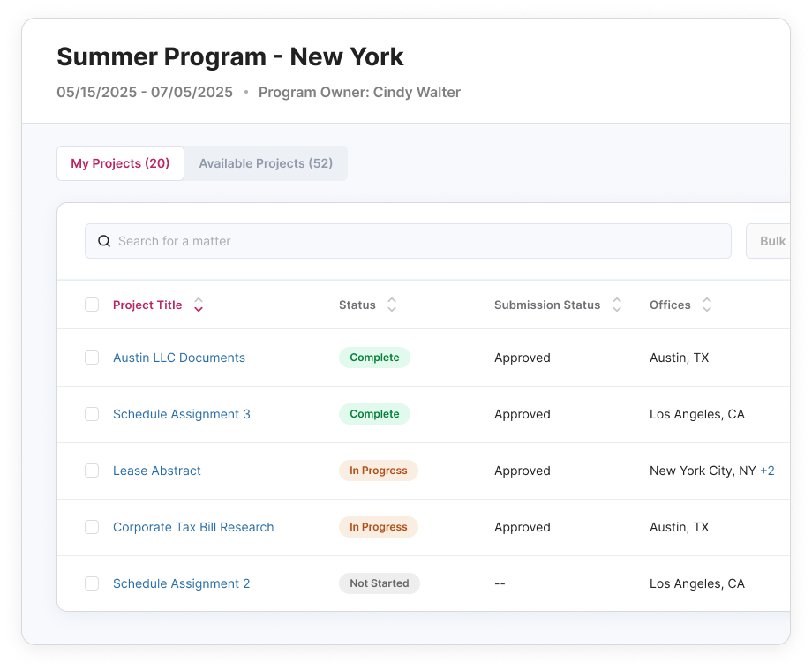
Task: Switch to the Available Projects tab
Action: click(x=265, y=163)
